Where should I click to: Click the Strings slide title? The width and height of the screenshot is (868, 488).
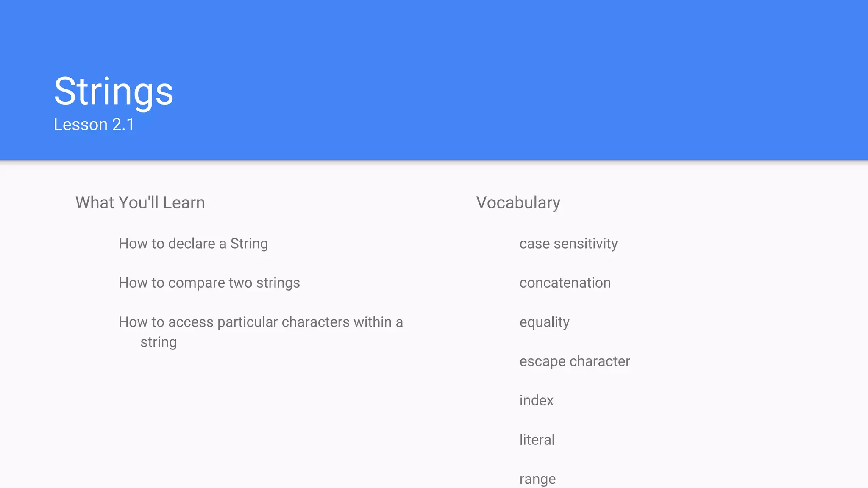click(114, 91)
